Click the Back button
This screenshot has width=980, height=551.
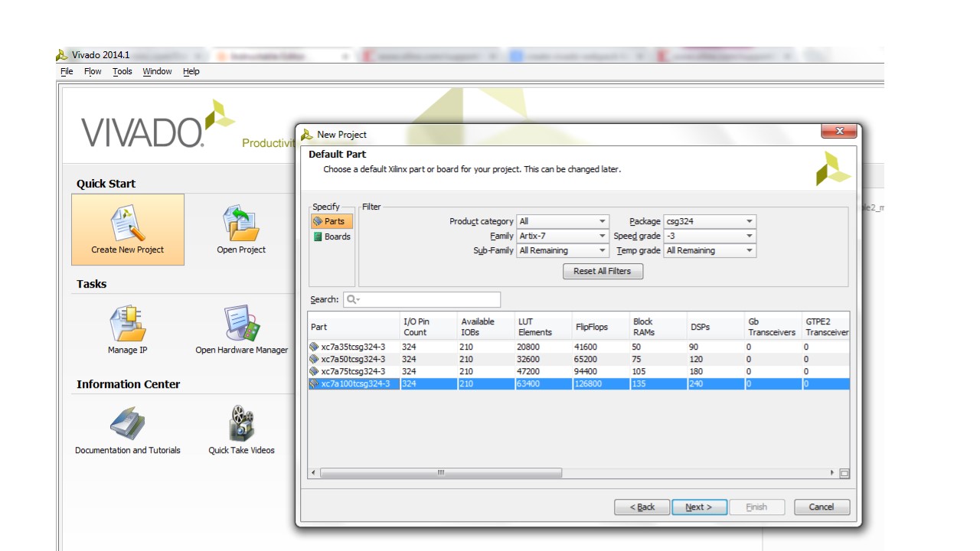(x=642, y=507)
